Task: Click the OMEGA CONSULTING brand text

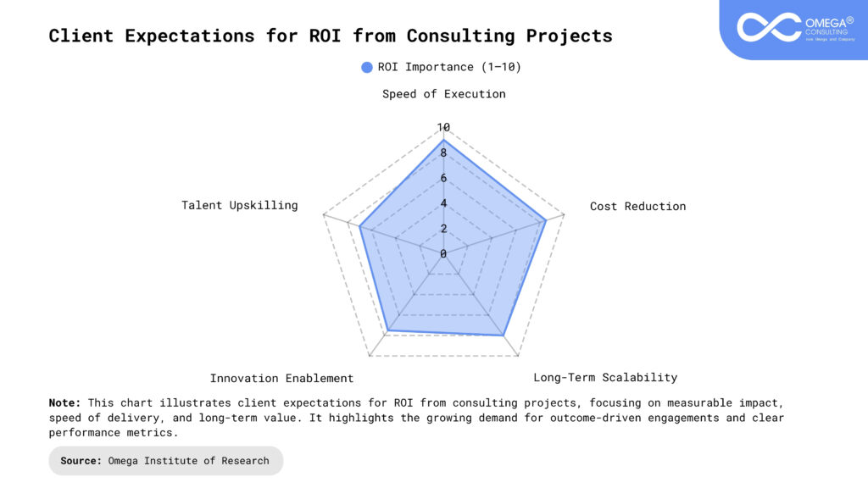Action: pyautogui.click(x=827, y=25)
